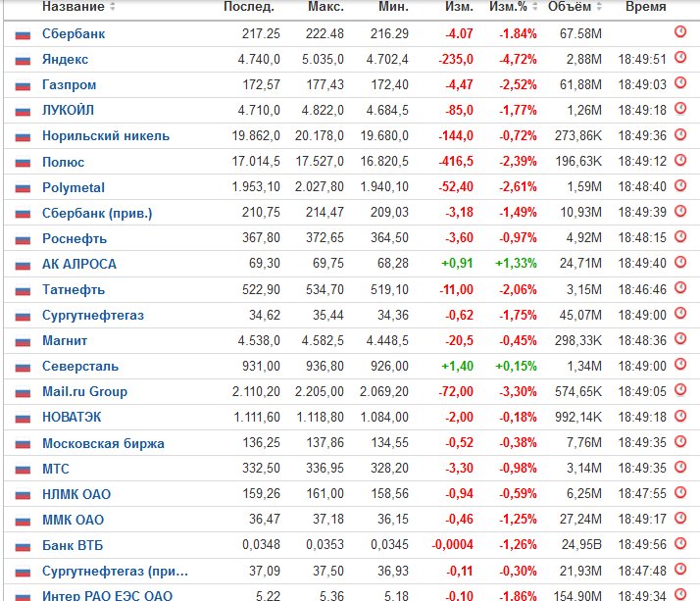The height and width of the screenshot is (601, 700).
Task: Open the АК АЛРОСА stock link
Action: (79, 264)
